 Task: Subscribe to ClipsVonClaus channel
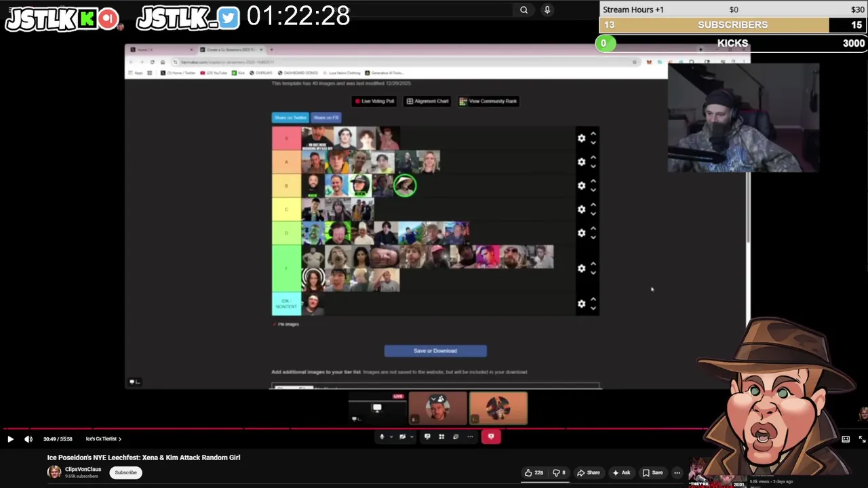click(x=125, y=472)
